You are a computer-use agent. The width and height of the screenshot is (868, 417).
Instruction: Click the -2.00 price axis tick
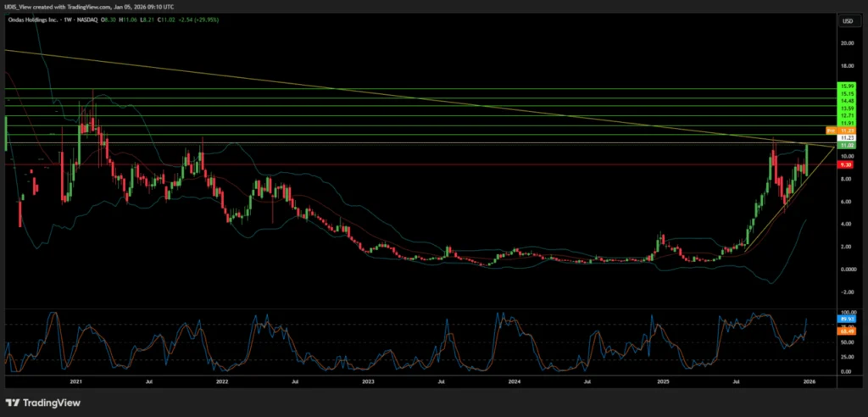click(x=847, y=292)
